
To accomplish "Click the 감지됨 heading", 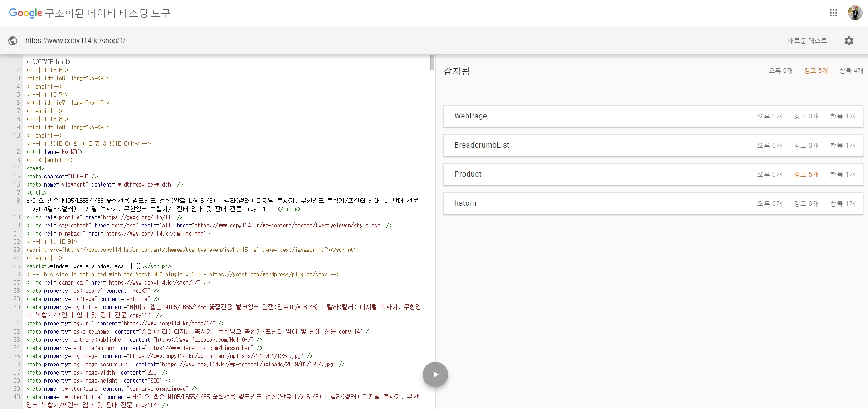I will pos(457,71).
